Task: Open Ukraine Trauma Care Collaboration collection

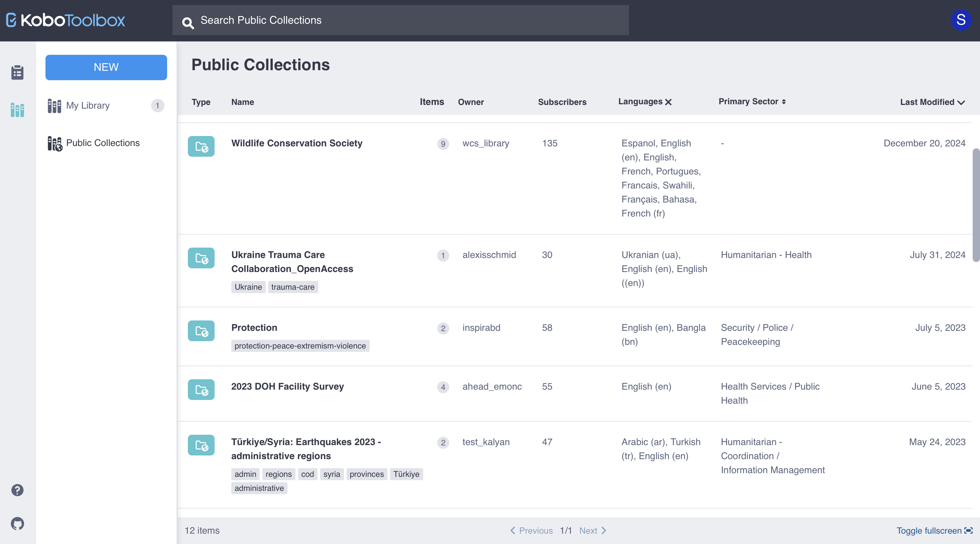Action: (292, 262)
